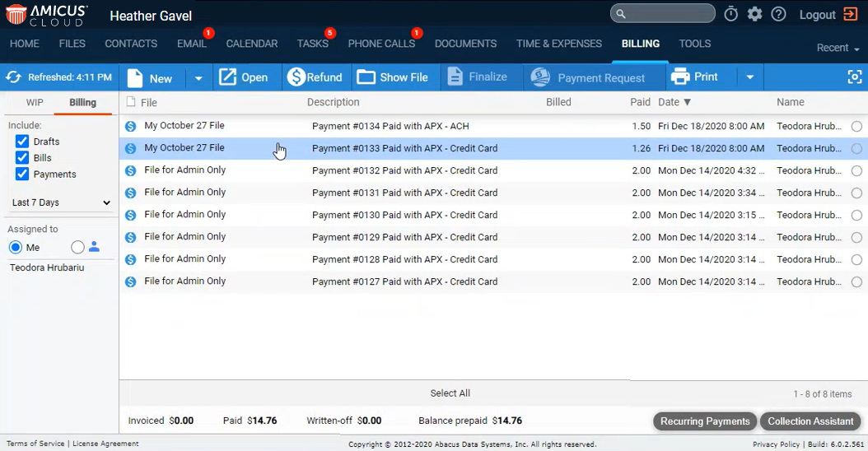Open settings gear icon

[x=754, y=14]
